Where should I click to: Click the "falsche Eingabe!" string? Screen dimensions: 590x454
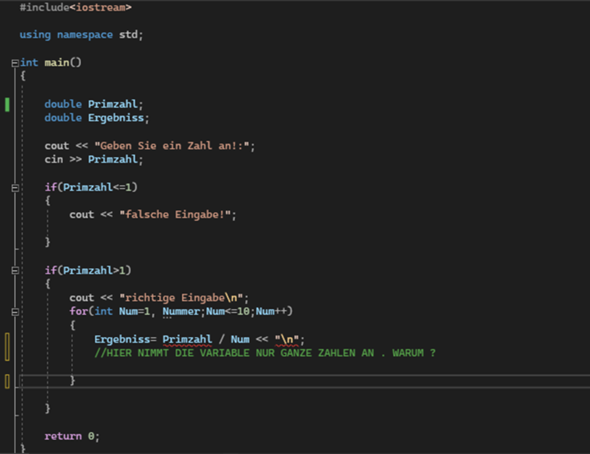pyautogui.click(x=175, y=214)
